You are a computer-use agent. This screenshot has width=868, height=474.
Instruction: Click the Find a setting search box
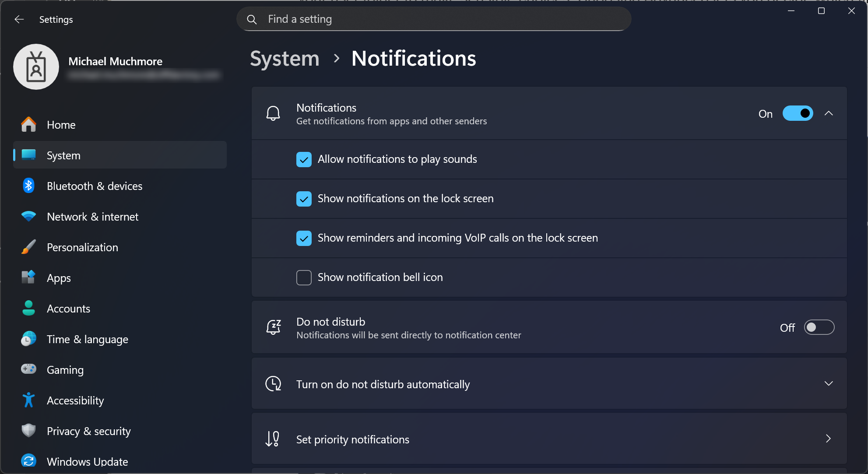[433, 19]
